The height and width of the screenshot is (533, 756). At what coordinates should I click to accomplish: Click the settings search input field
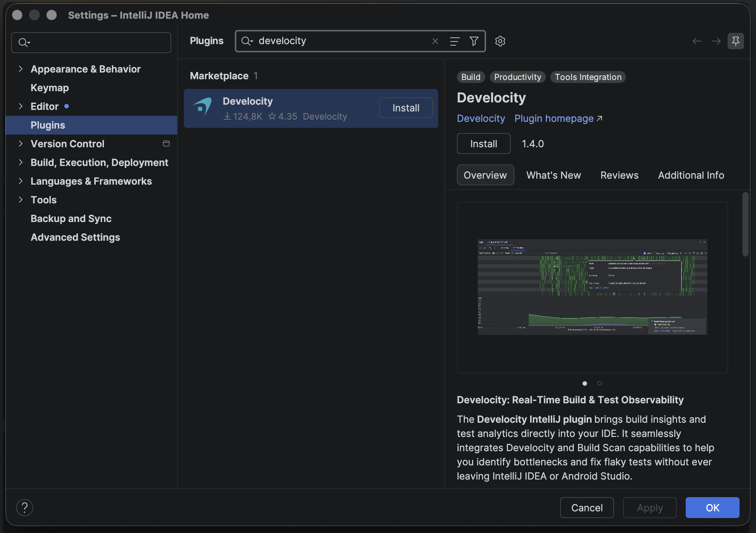coord(91,42)
